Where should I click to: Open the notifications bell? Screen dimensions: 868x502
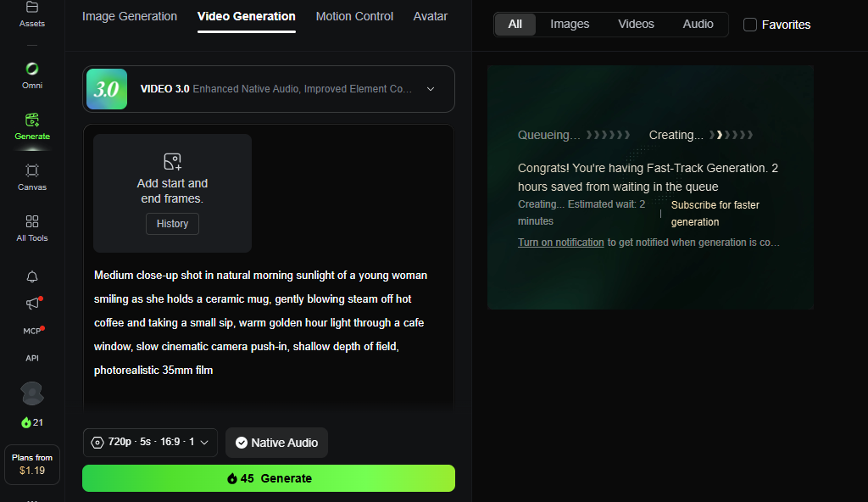32,276
